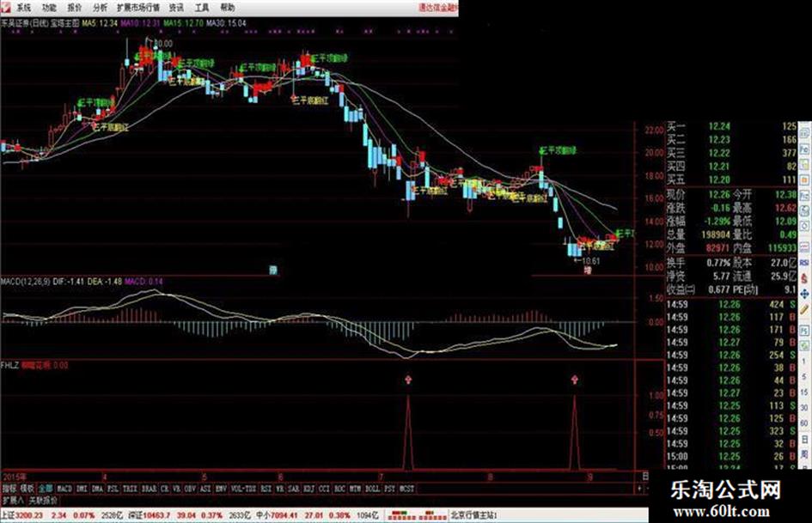Click the 最高 value 12.62
Screen dimensions: 812x523
(785, 208)
